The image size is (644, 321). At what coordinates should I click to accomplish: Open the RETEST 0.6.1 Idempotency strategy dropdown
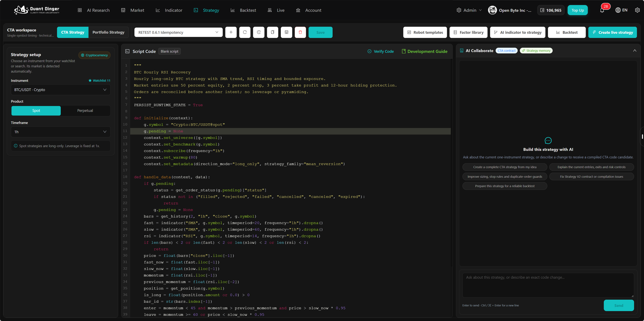point(178,32)
